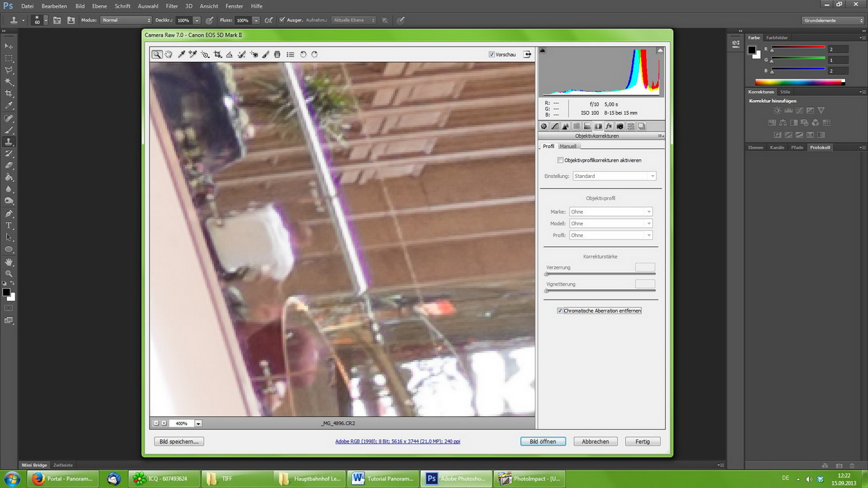
Task: Open the Filter menu
Action: (172, 6)
